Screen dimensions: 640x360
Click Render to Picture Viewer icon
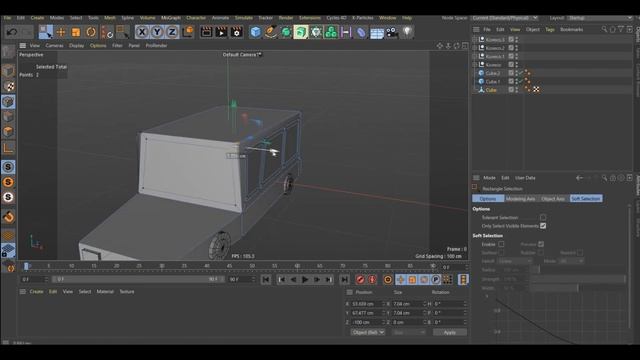(221, 32)
